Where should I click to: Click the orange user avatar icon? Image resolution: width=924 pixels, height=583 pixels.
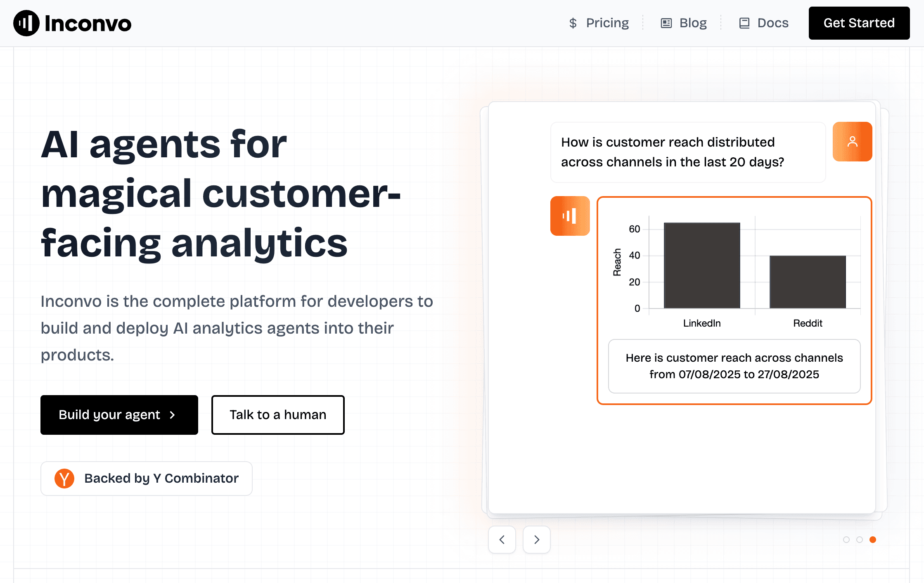852,142
